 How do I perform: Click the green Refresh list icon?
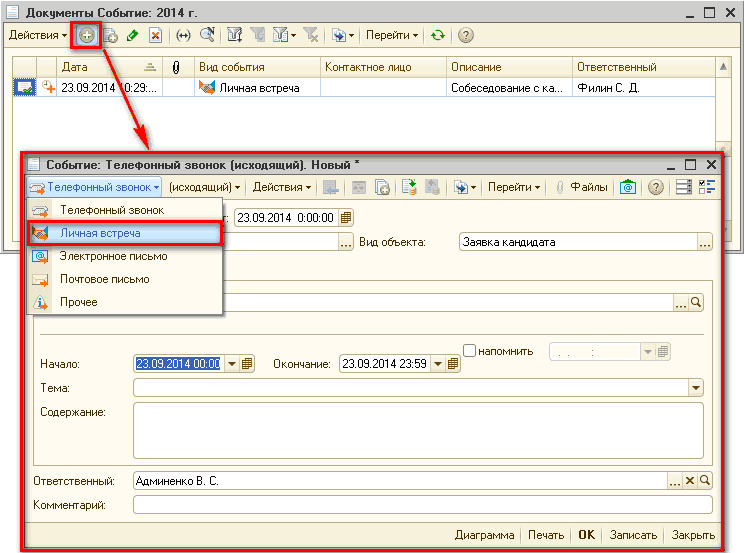(438, 35)
